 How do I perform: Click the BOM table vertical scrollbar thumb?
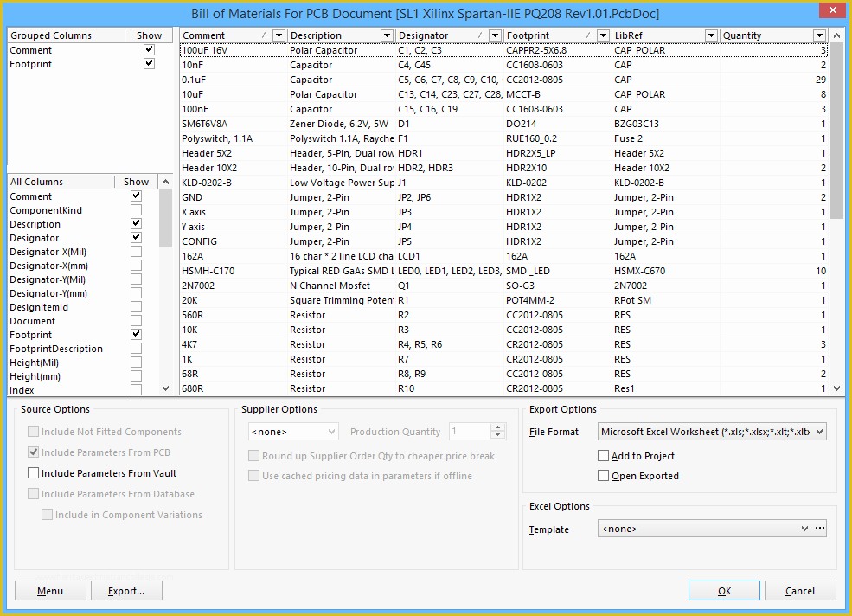pyautogui.click(x=836, y=131)
